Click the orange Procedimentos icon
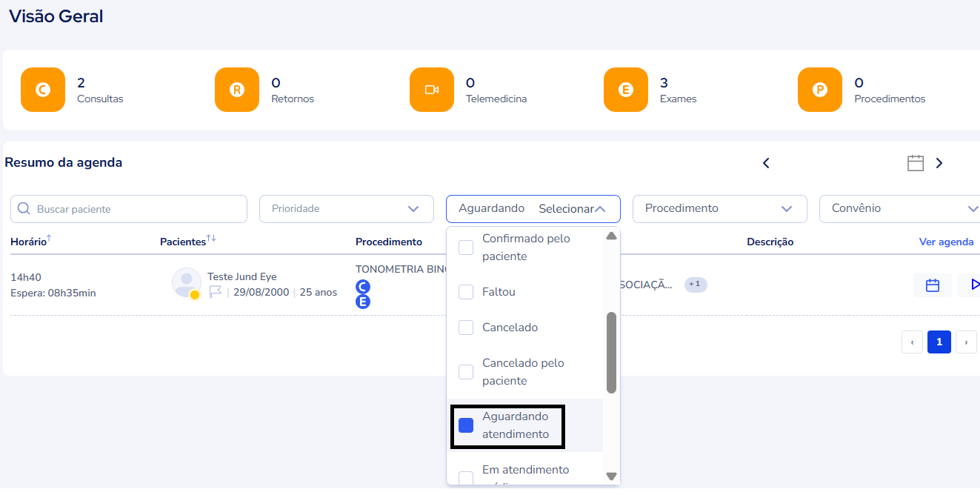The height and width of the screenshot is (495, 980). pyautogui.click(x=820, y=90)
